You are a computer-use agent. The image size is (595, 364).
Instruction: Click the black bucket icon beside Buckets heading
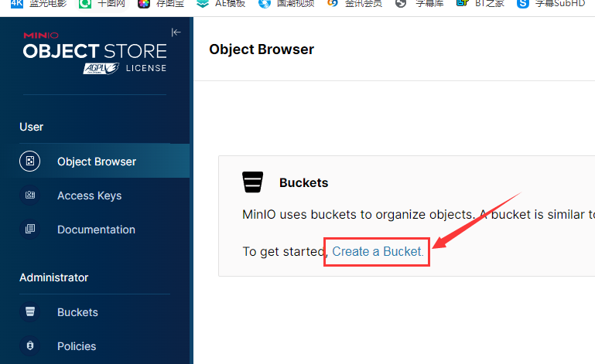(253, 182)
